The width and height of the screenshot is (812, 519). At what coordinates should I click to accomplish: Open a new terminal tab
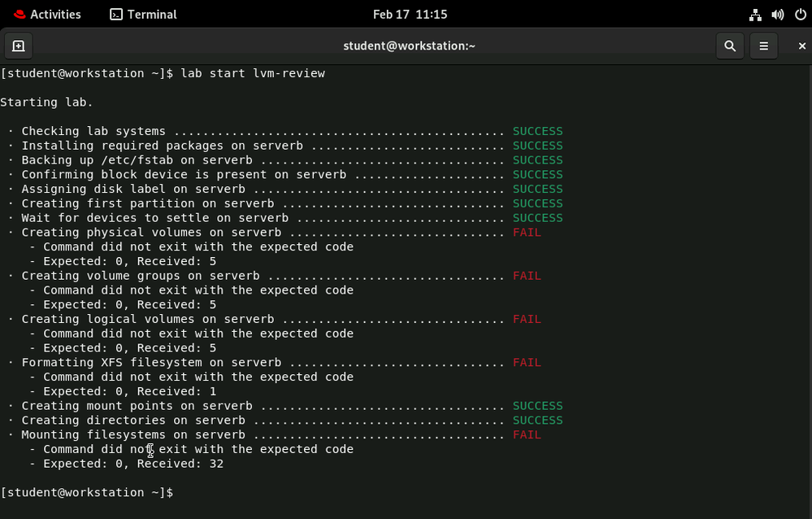pyautogui.click(x=19, y=46)
